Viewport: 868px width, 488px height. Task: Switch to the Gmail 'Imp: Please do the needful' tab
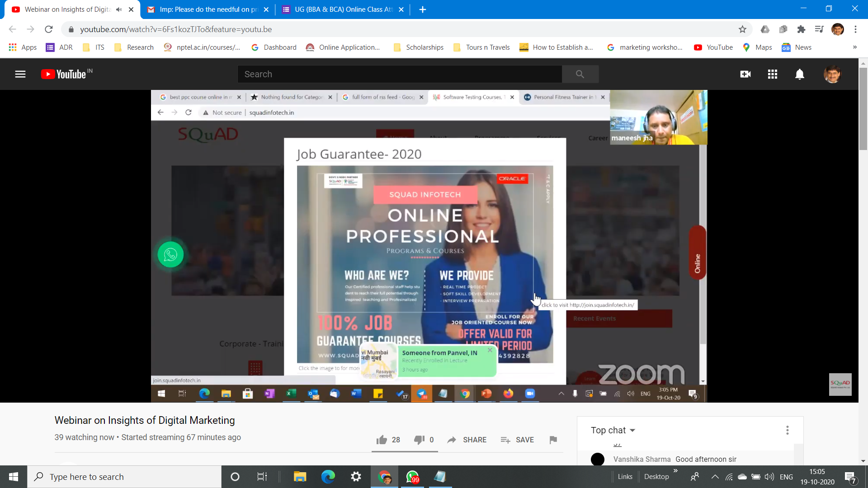click(x=208, y=9)
